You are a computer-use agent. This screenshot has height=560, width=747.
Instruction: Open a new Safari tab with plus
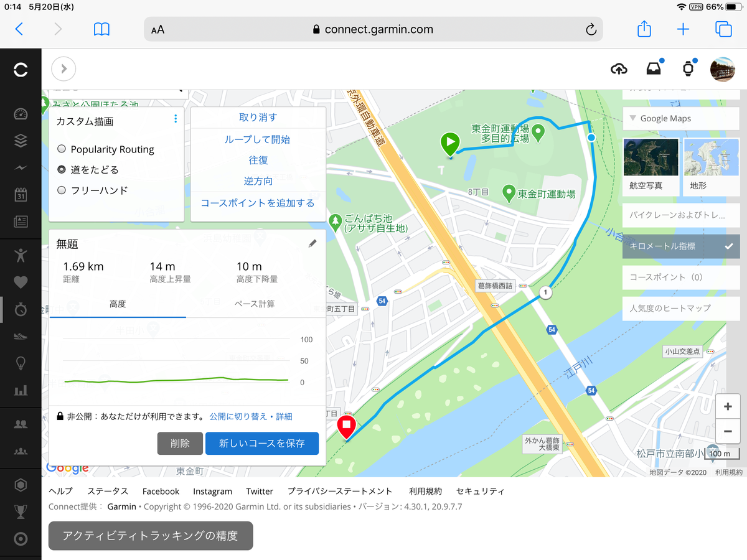(683, 29)
